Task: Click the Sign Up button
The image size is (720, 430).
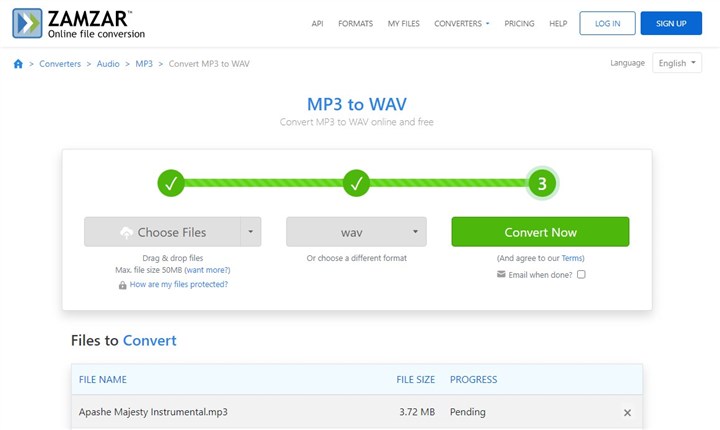Action: [671, 23]
